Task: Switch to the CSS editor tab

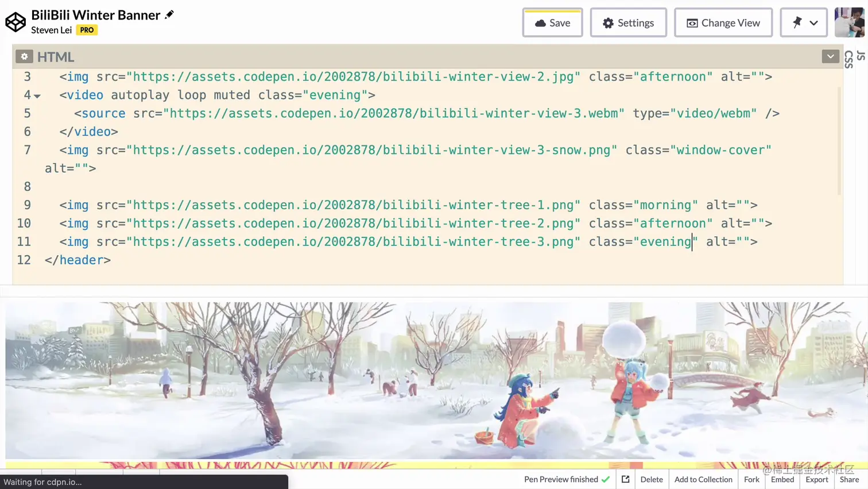Action: (x=849, y=59)
